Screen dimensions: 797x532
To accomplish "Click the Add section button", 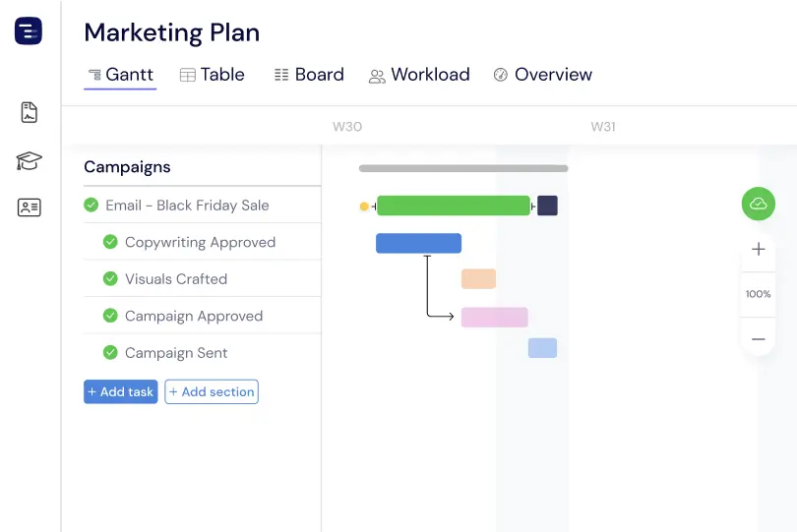I will click(212, 391).
